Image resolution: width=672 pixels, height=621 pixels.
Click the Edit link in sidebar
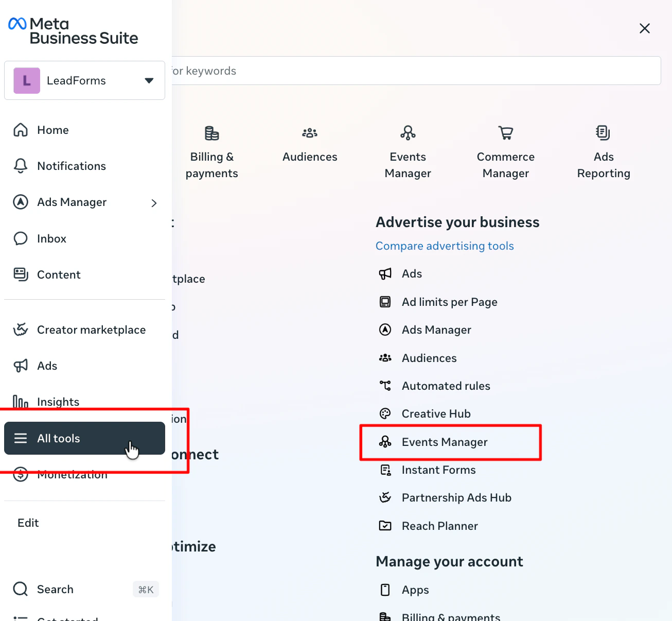point(28,523)
